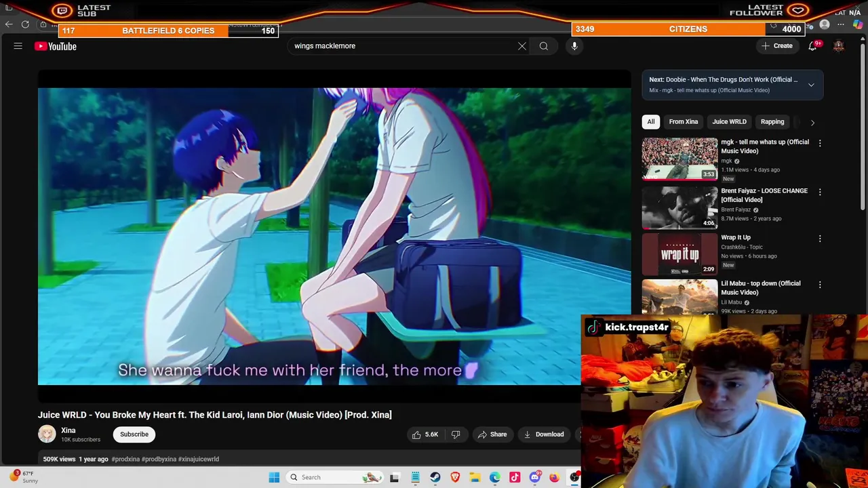Select the Rapping filter chip
868x488 pixels.
tap(772, 122)
